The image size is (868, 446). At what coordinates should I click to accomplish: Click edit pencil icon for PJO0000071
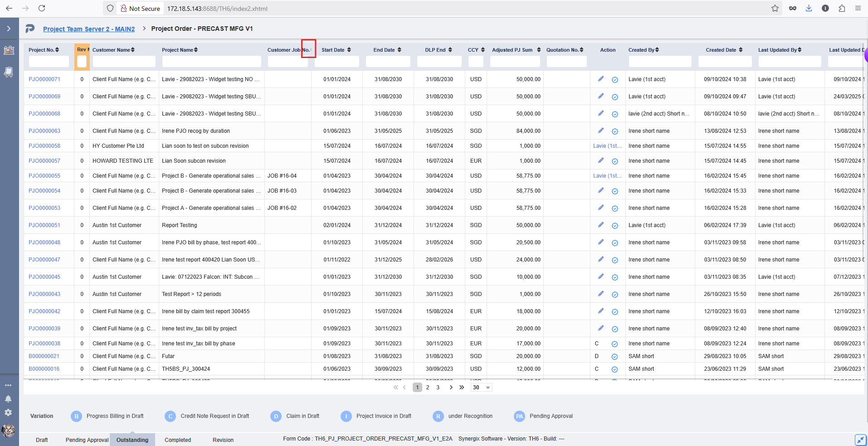click(x=601, y=79)
